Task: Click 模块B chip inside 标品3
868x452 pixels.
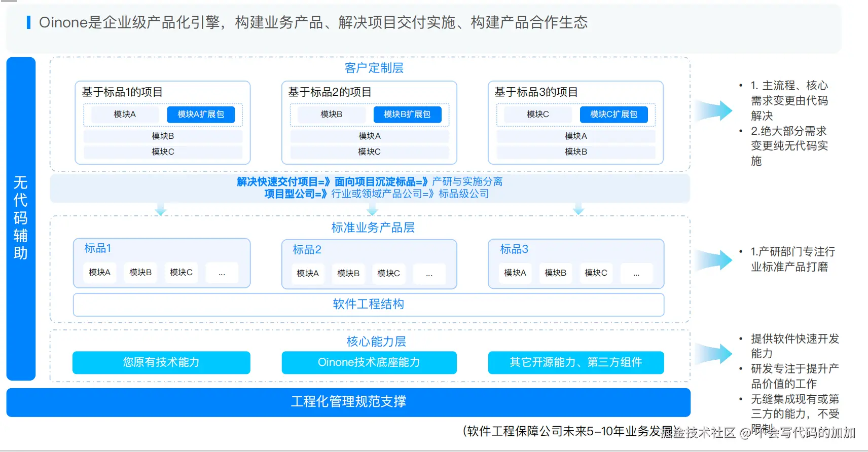Action: pyautogui.click(x=555, y=273)
